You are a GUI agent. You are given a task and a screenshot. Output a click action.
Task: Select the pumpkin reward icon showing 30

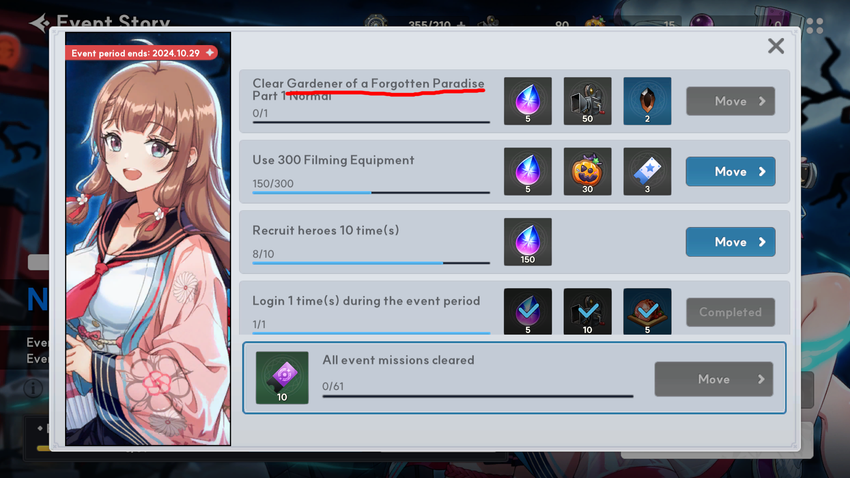point(587,171)
